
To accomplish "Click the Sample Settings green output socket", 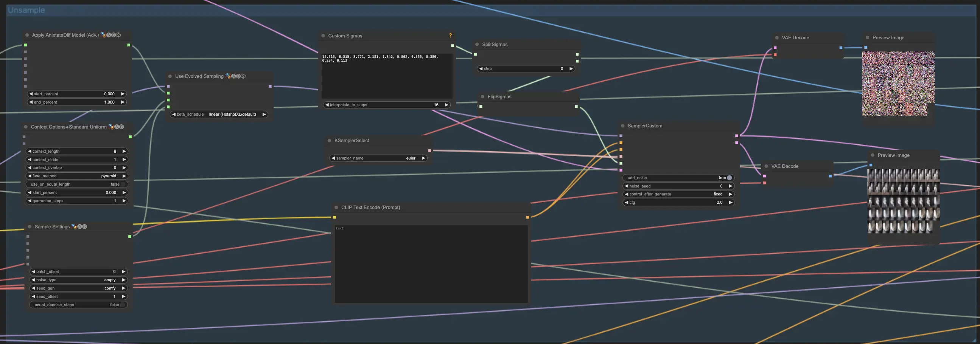I will click(x=130, y=237).
